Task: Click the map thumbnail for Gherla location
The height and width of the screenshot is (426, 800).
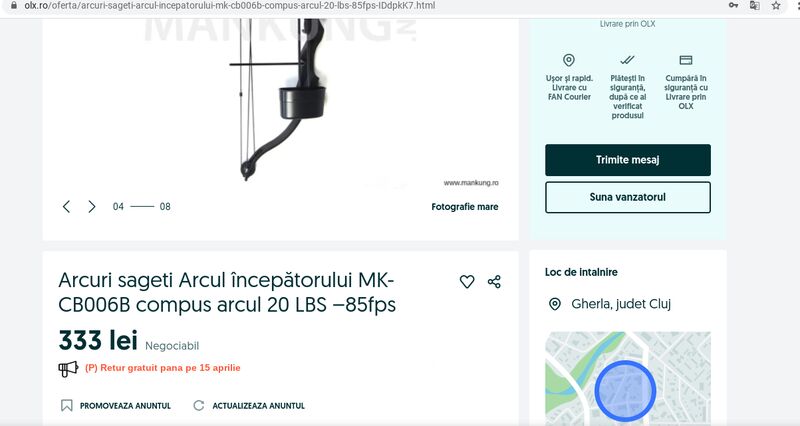Action: (628, 379)
